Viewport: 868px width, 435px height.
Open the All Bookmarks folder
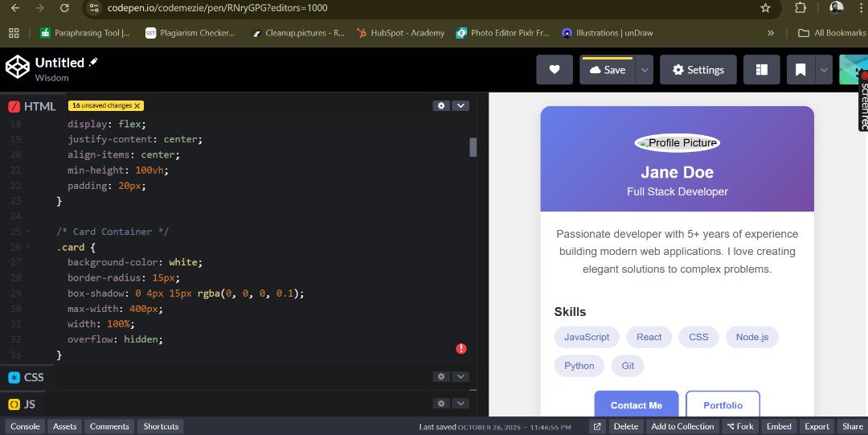point(832,33)
